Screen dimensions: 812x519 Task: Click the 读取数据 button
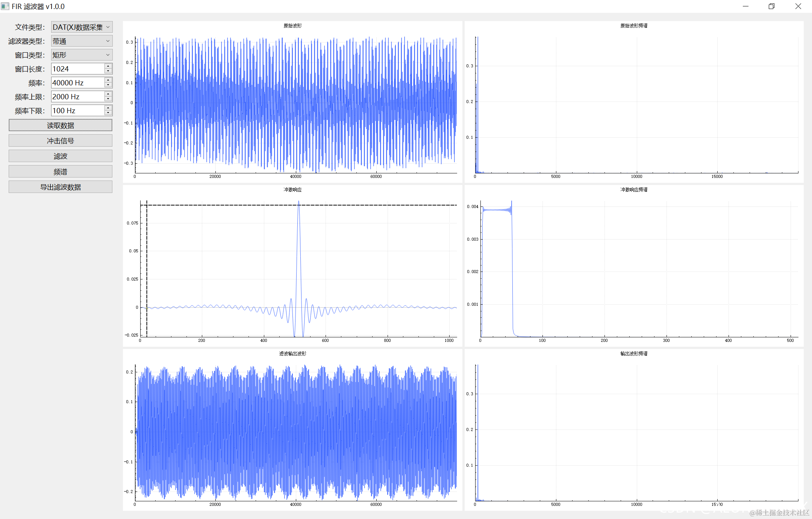click(61, 125)
